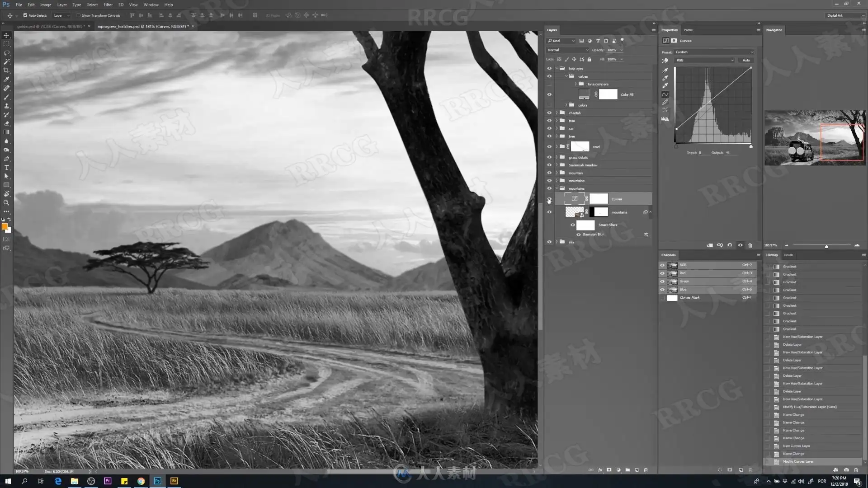
Task: Click the foreground orange color swatch
Action: coord(5,226)
